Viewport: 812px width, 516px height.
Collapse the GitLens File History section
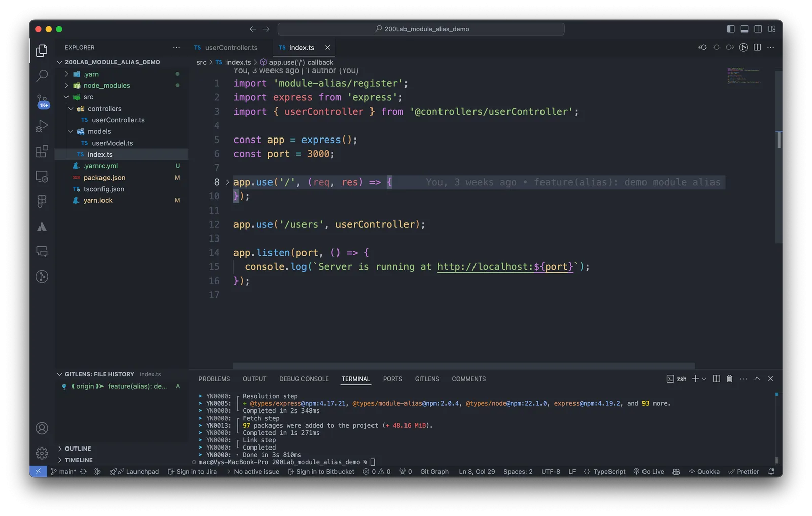click(x=60, y=374)
